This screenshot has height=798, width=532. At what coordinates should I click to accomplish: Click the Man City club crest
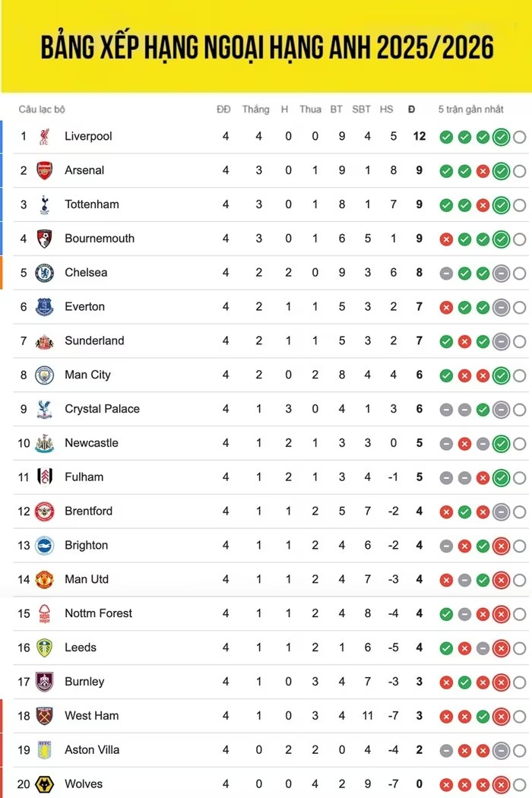(44, 375)
